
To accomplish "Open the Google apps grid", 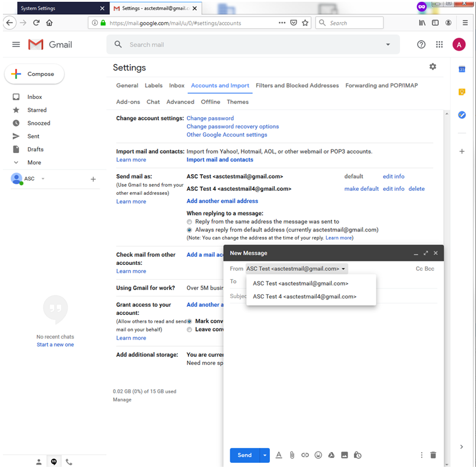I will point(439,45).
